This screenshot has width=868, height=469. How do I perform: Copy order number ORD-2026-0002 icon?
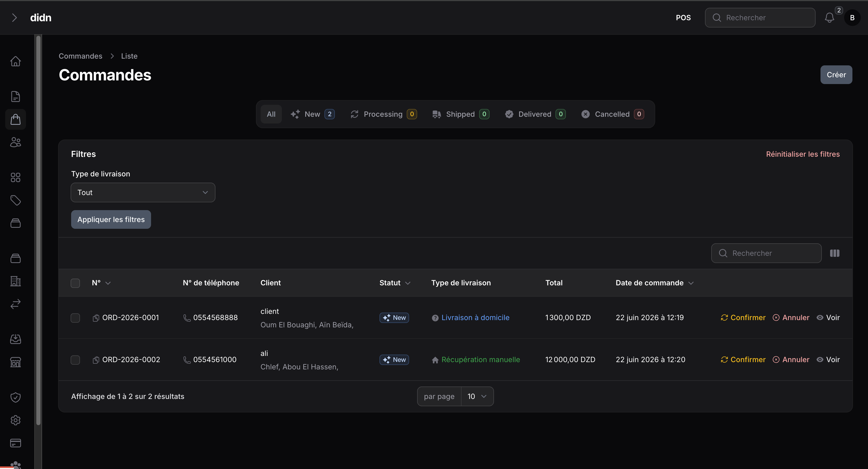coord(96,360)
